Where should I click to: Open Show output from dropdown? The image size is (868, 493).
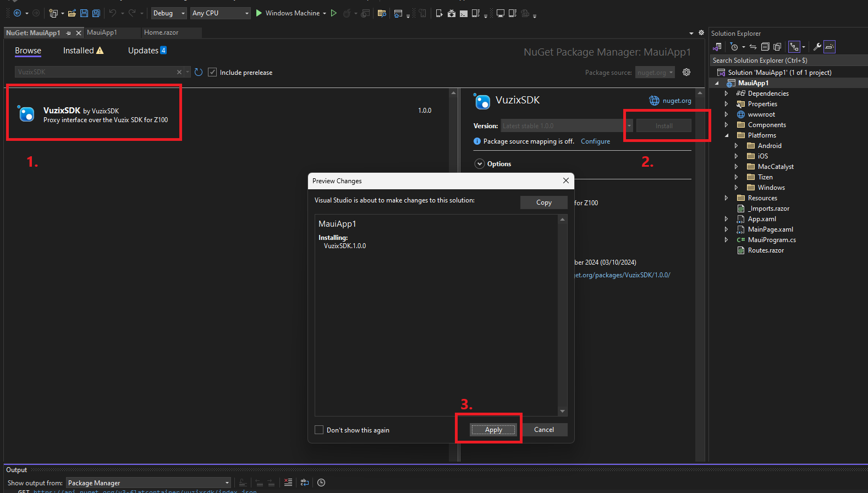point(149,483)
